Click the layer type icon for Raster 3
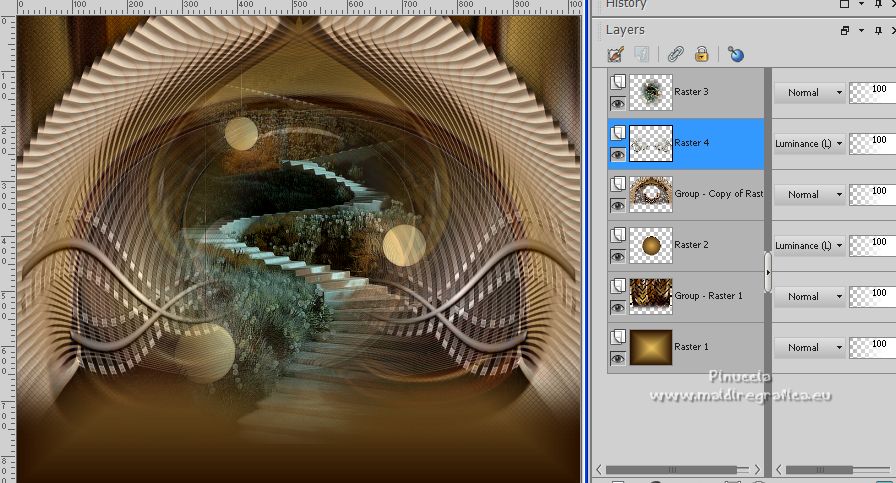 coord(618,81)
